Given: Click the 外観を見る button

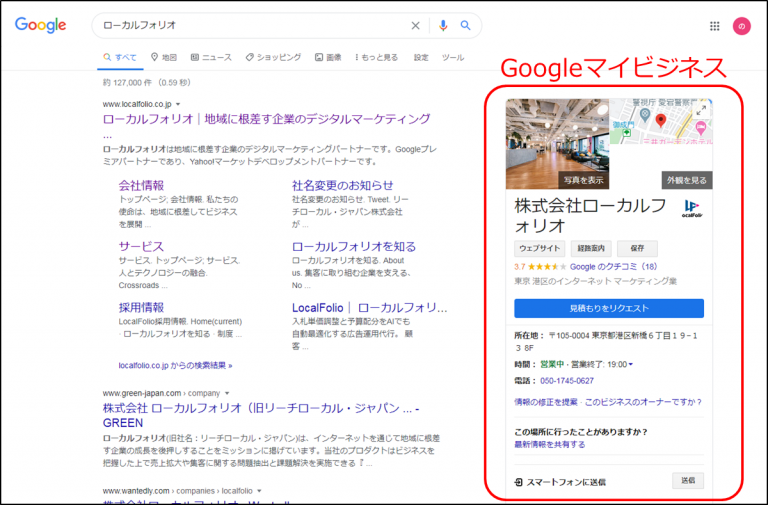Looking at the screenshot, I should [687, 180].
